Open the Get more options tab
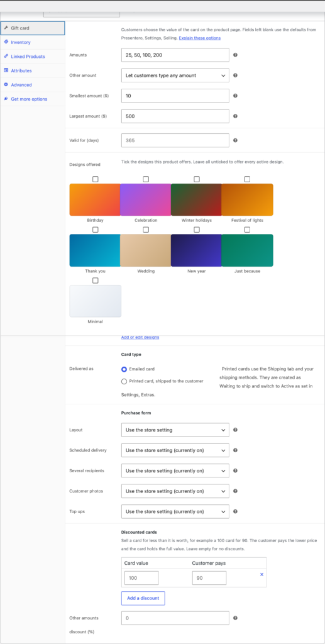The height and width of the screenshot is (644, 325). (33, 99)
